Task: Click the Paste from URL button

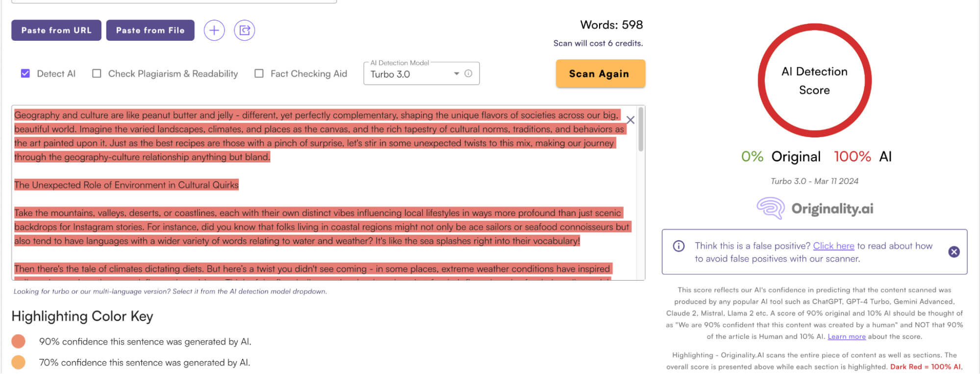Action: (x=56, y=30)
